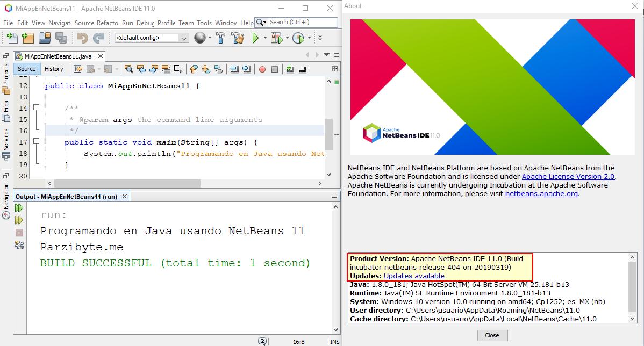Close the Output run tab
644x346 pixels.
click(125, 197)
